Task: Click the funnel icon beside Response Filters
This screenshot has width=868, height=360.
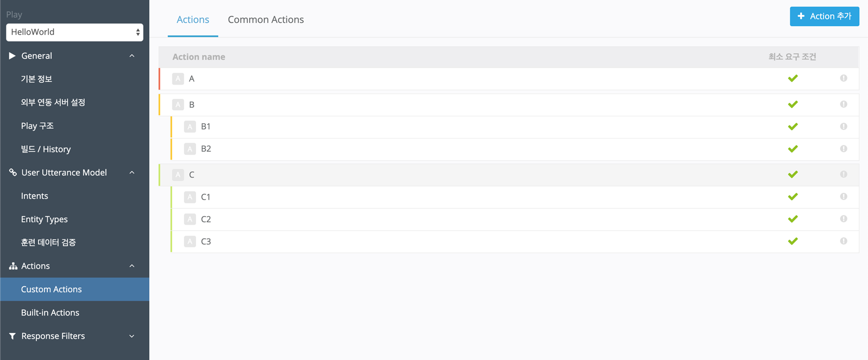Action: click(x=12, y=336)
